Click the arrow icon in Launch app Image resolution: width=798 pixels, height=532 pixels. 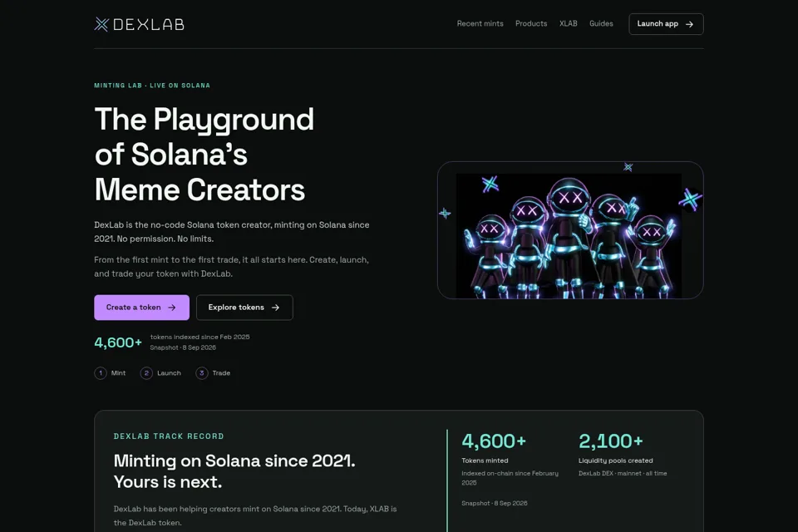point(690,24)
